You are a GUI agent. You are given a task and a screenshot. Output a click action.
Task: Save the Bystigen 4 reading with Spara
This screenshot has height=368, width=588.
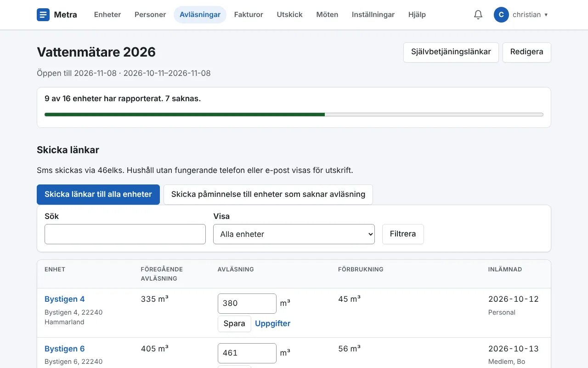click(234, 323)
